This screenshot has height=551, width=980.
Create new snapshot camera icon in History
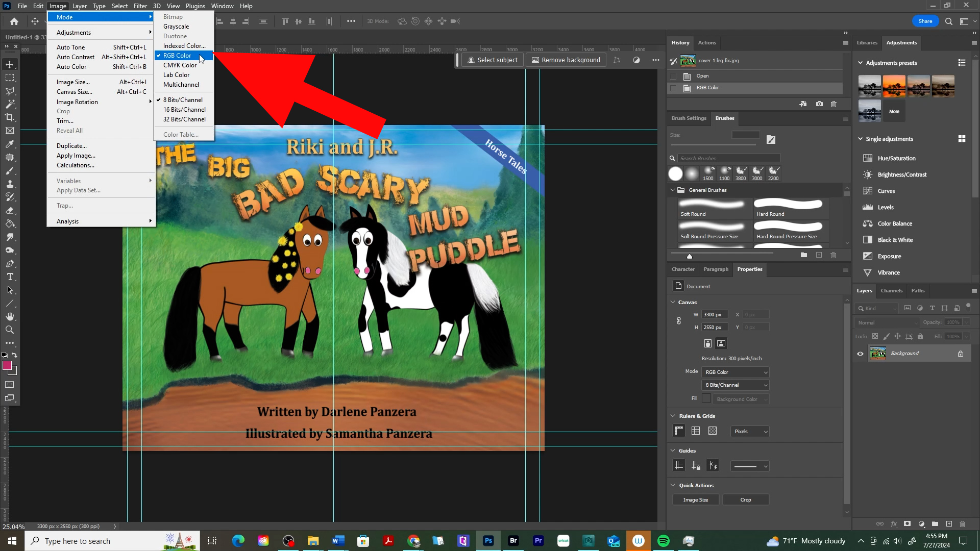819,104
